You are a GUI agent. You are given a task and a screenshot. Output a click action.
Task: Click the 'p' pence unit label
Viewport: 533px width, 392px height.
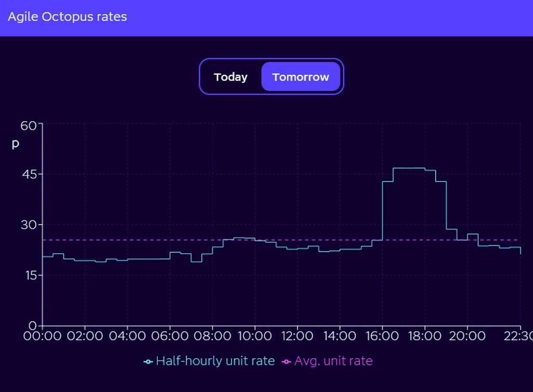tap(16, 144)
